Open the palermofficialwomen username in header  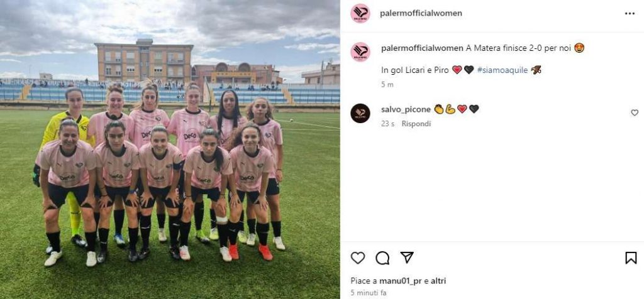421,13
